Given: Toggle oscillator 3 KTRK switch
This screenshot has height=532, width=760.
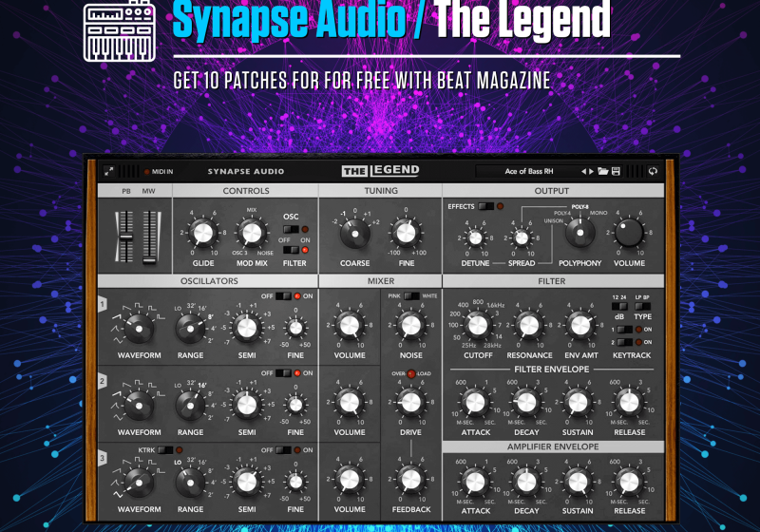Looking at the screenshot, I should pyautogui.click(x=165, y=450).
